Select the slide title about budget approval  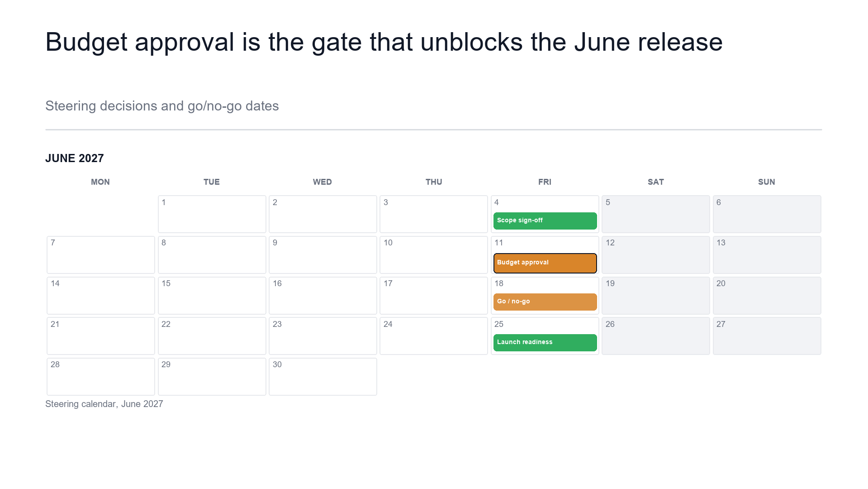click(384, 42)
